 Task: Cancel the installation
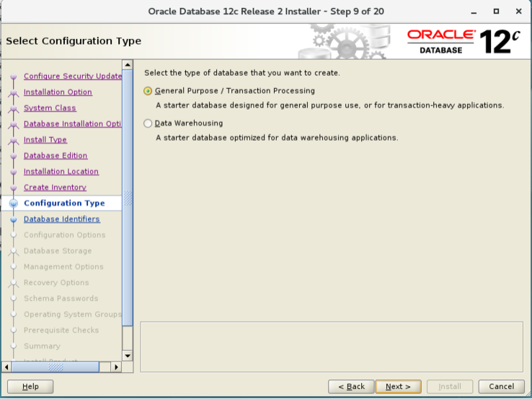(502, 387)
